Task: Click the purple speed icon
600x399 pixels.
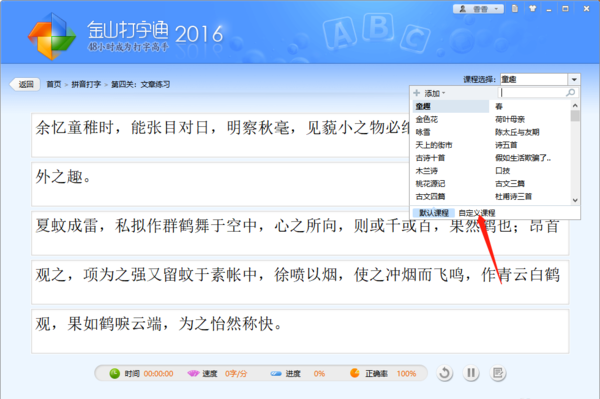Action: 193,373
